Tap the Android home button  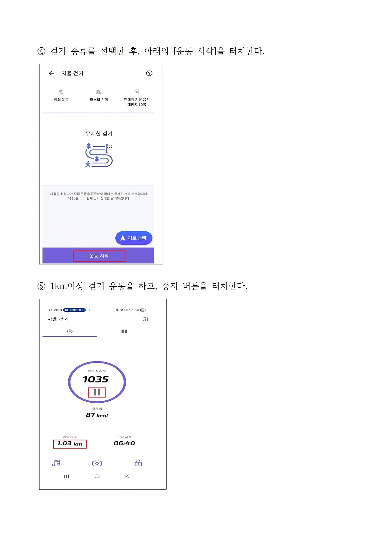97,476
